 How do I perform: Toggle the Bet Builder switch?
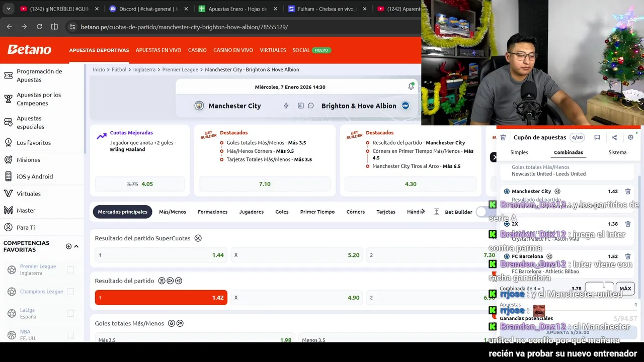click(x=483, y=212)
